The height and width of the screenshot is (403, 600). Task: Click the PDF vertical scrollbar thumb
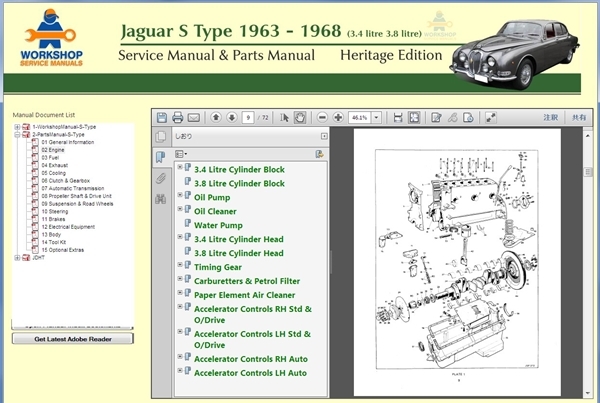tap(588, 172)
